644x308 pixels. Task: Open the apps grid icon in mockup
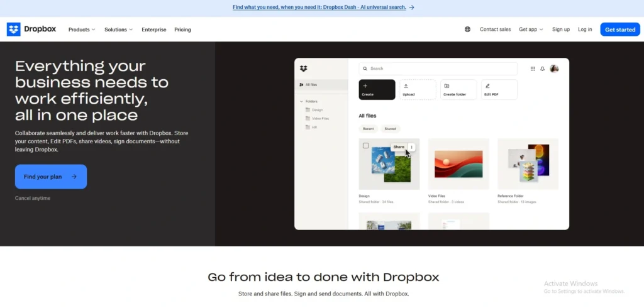click(x=533, y=69)
